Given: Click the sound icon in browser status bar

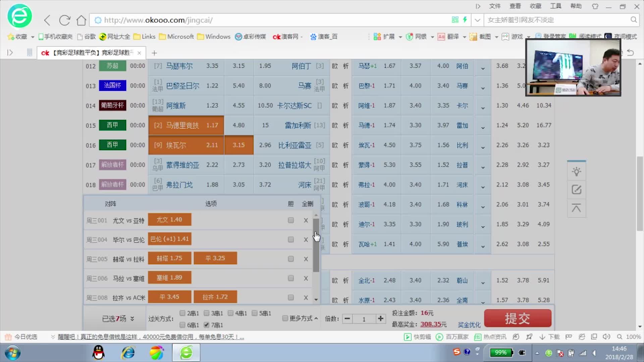Looking at the screenshot, I should (606, 337).
